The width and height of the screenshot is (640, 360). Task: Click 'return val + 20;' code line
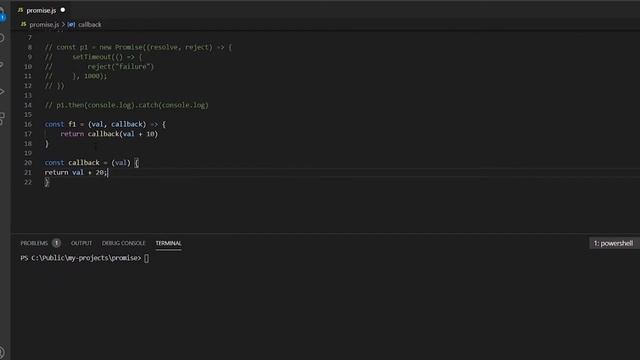pyautogui.click(x=76, y=172)
